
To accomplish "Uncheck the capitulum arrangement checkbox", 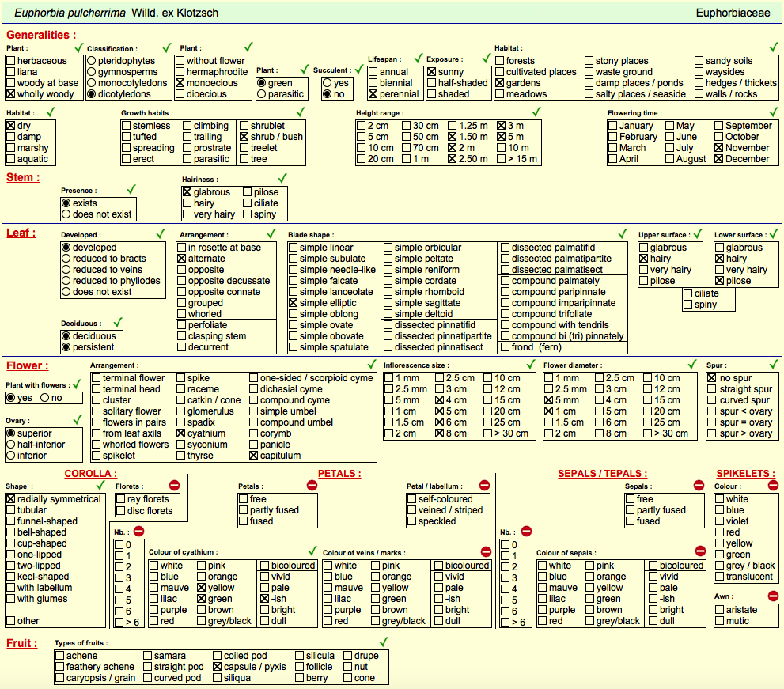I will pyautogui.click(x=253, y=455).
